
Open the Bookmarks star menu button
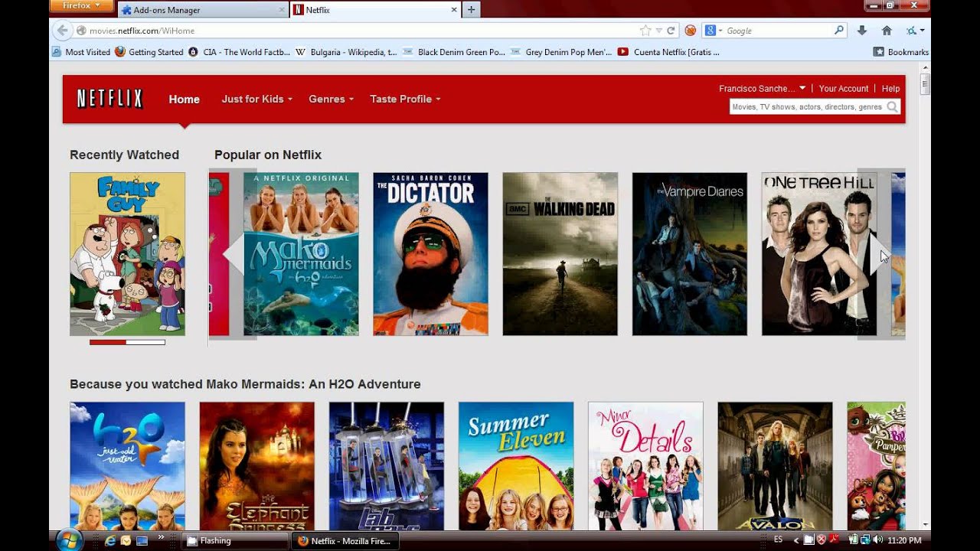[x=900, y=52]
